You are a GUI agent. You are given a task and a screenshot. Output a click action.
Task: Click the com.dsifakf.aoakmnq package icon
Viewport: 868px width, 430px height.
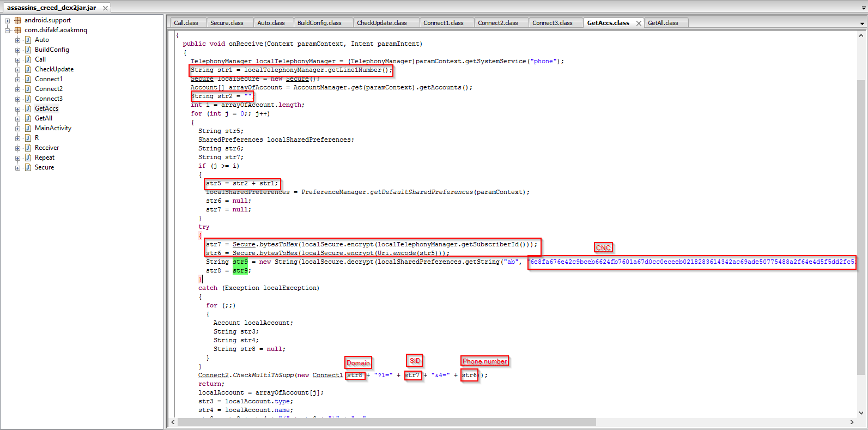tap(17, 30)
